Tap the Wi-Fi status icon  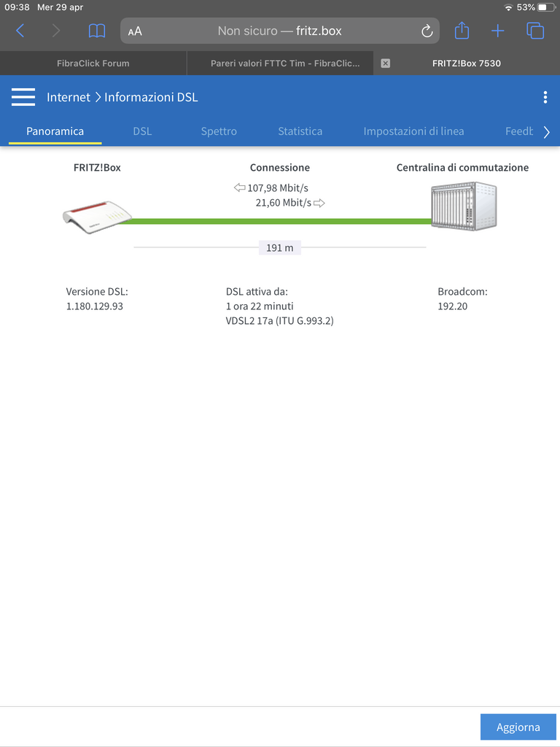[508, 7]
